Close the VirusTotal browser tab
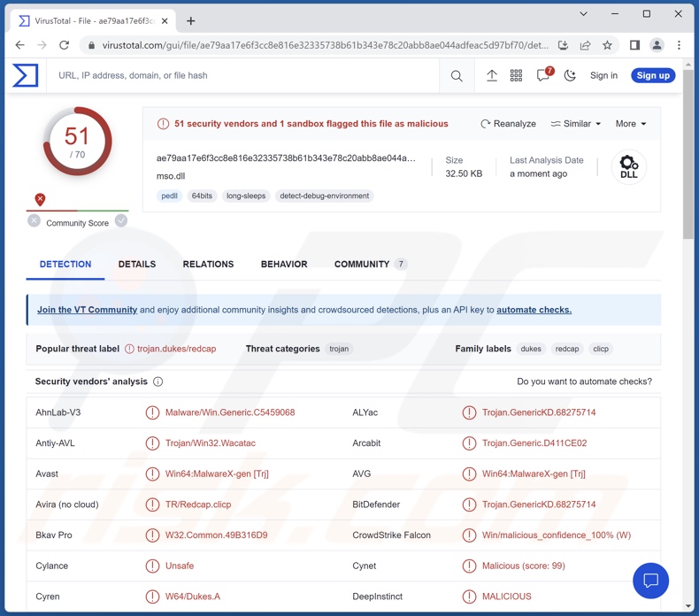The height and width of the screenshot is (616, 699). pyautogui.click(x=165, y=21)
